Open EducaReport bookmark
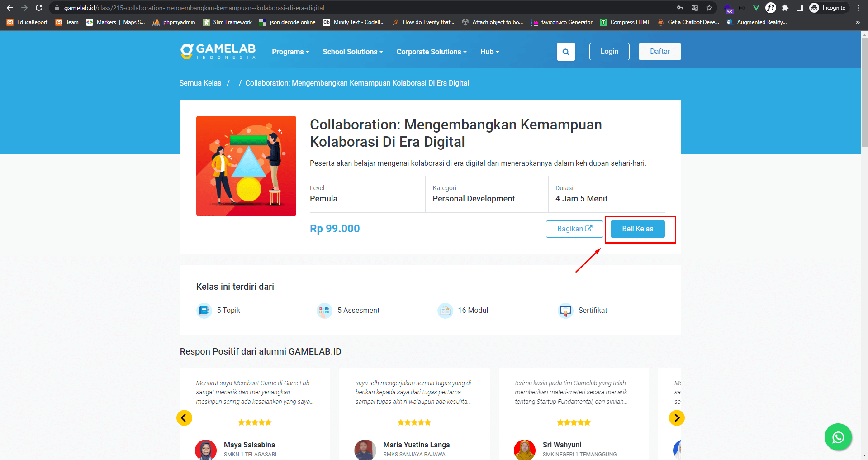868x460 pixels. point(28,22)
